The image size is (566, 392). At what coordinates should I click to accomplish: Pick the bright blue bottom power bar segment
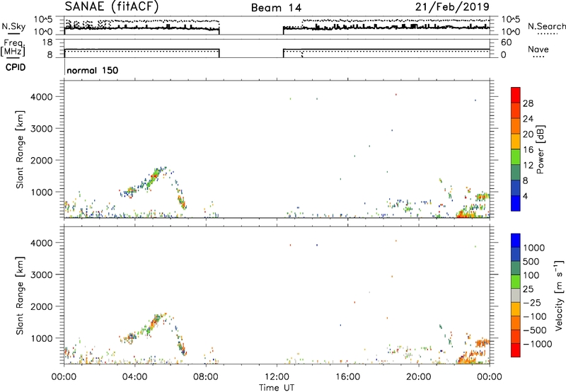516,203
